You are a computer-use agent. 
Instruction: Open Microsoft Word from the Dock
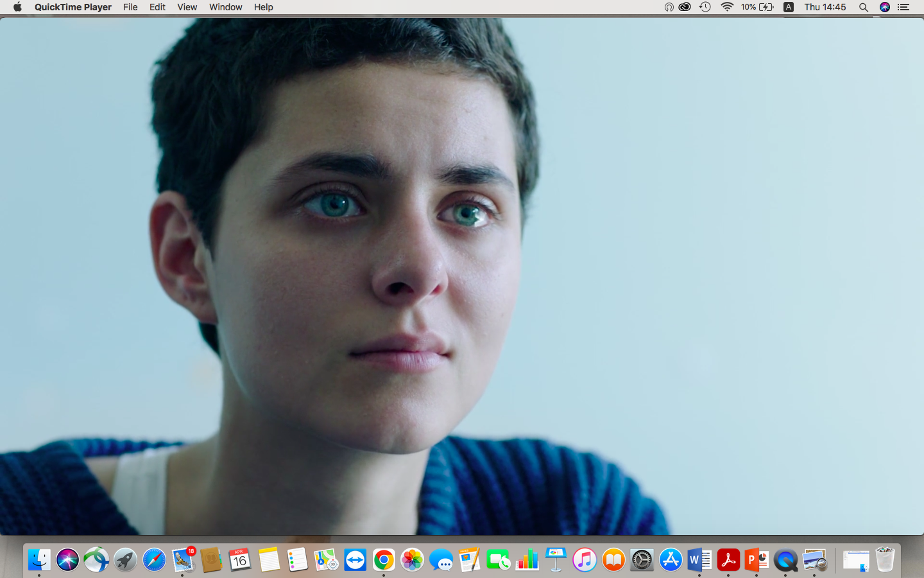point(699,560)
